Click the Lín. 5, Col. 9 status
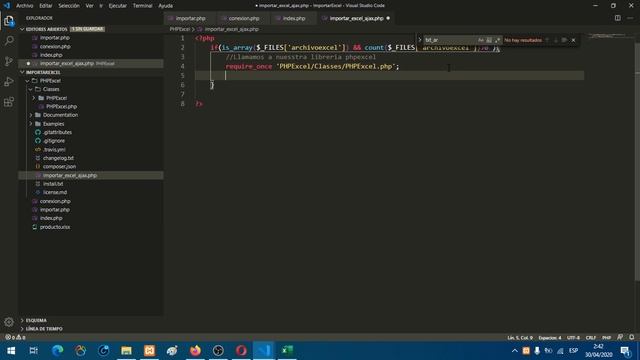Image resolution: width=640 pixels, height=360 pixels. tap(520, 338)
